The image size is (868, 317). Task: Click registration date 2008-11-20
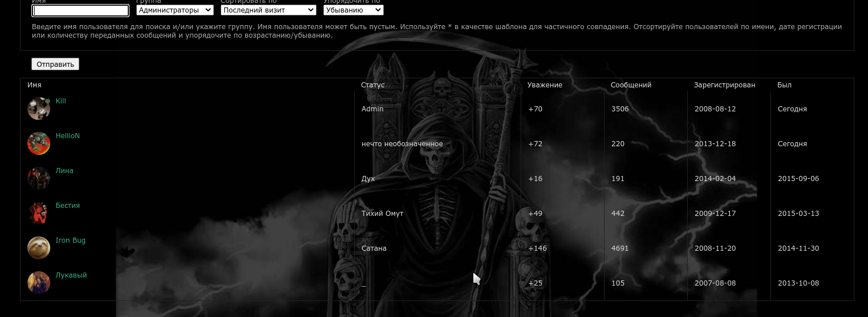[715, 248]
